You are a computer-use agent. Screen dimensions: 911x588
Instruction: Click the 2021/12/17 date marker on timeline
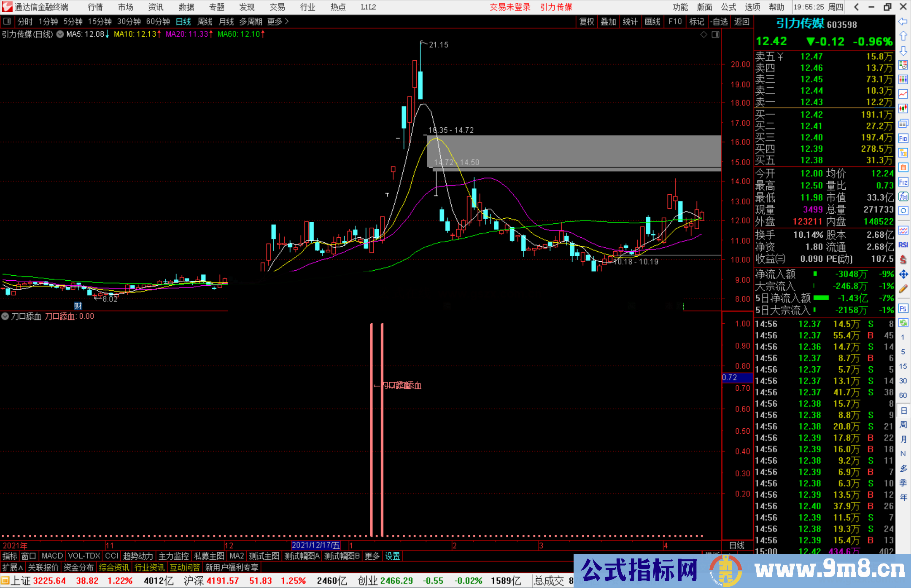point(315,545)
